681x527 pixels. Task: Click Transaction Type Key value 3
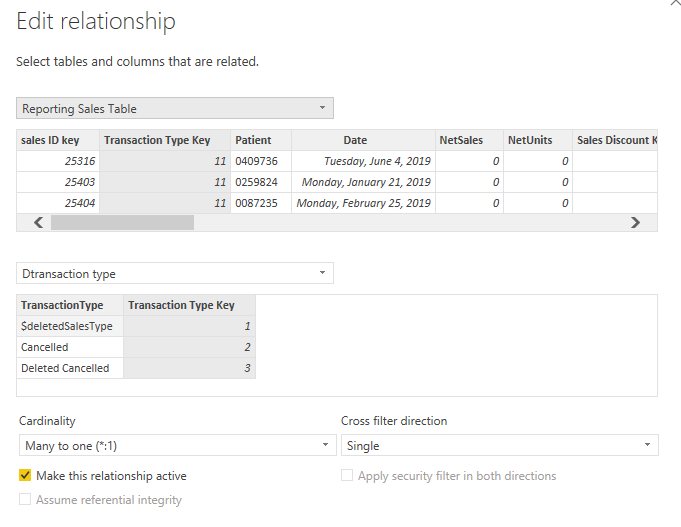[x=189, y=368]
